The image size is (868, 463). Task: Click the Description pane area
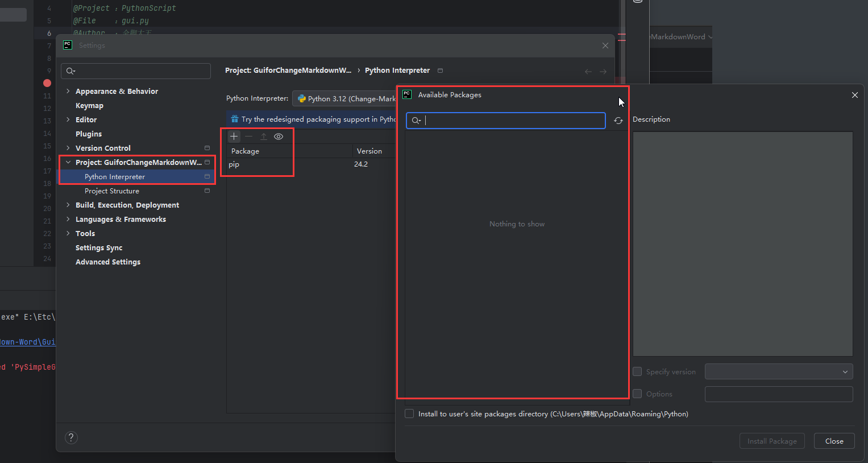[743, 244]
